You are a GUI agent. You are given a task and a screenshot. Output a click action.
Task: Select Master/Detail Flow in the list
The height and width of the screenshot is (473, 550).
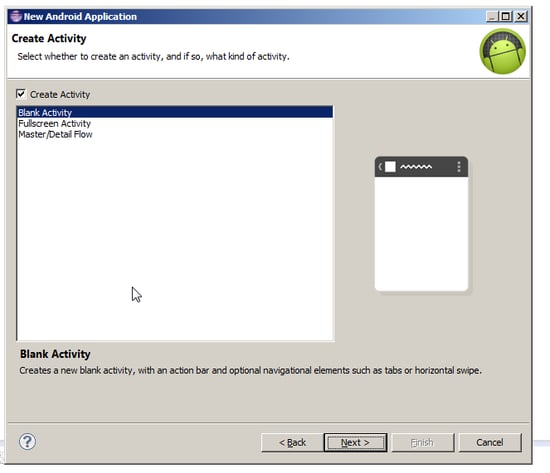pyautogui.click(x=175, y=134)
